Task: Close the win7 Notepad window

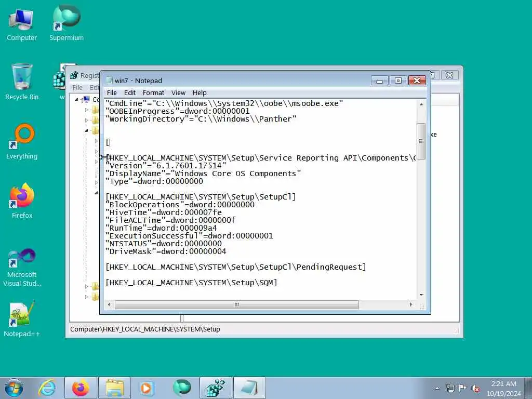Action: 417,81
